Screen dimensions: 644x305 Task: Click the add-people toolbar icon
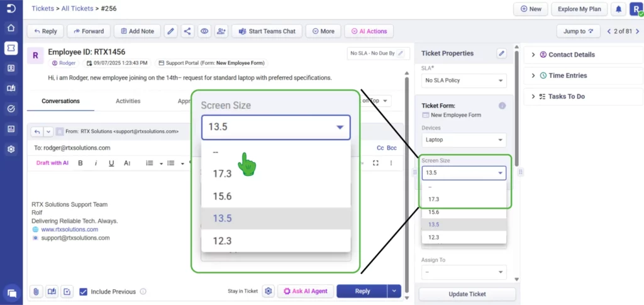(221, 31)
